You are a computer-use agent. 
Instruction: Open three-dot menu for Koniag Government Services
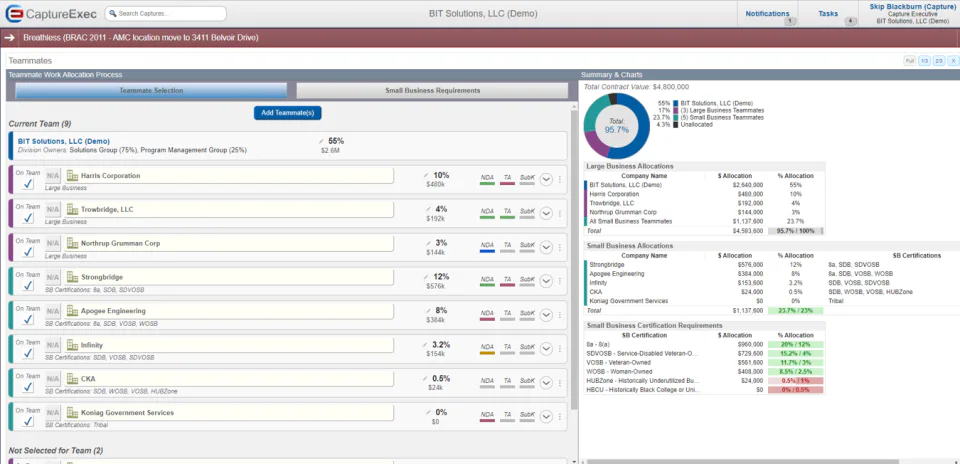pos(560,416)
